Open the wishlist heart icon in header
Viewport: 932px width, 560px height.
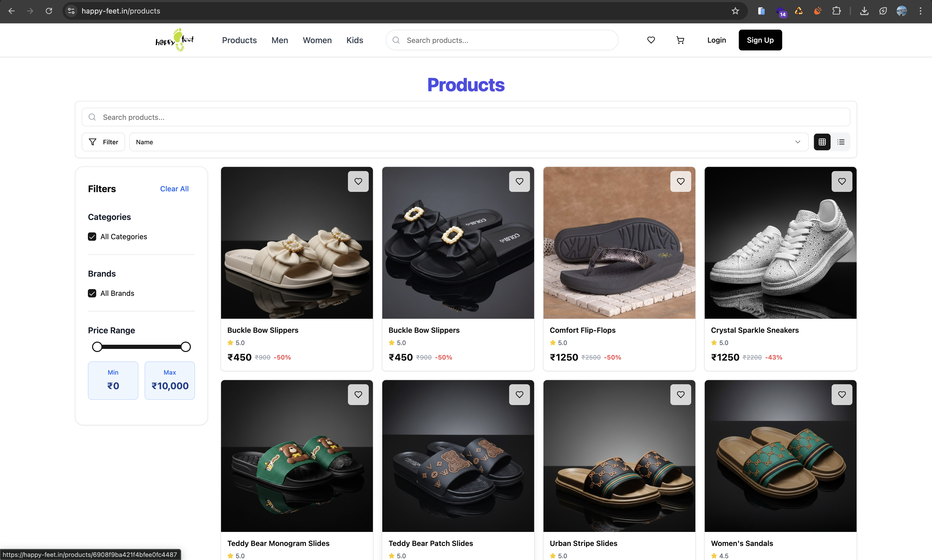651,40
